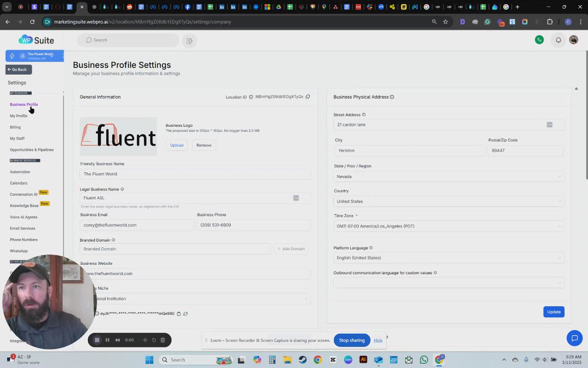The width and height of the screenshot is (588, 368).
Task: Click the Branded Domain info icon
Action: pos(113,240)
